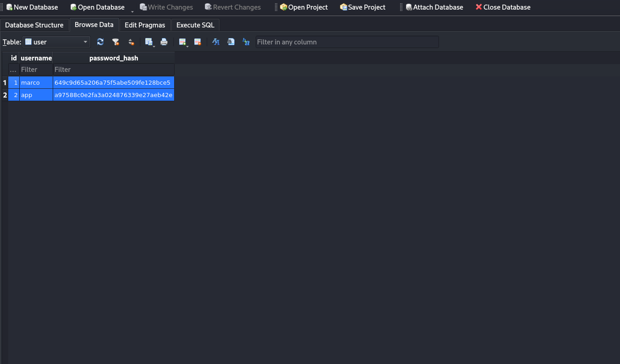Expand the save table as dropdown
This screenshot has width=620, height=364.
pyautogui.click(x=154, y=45)
